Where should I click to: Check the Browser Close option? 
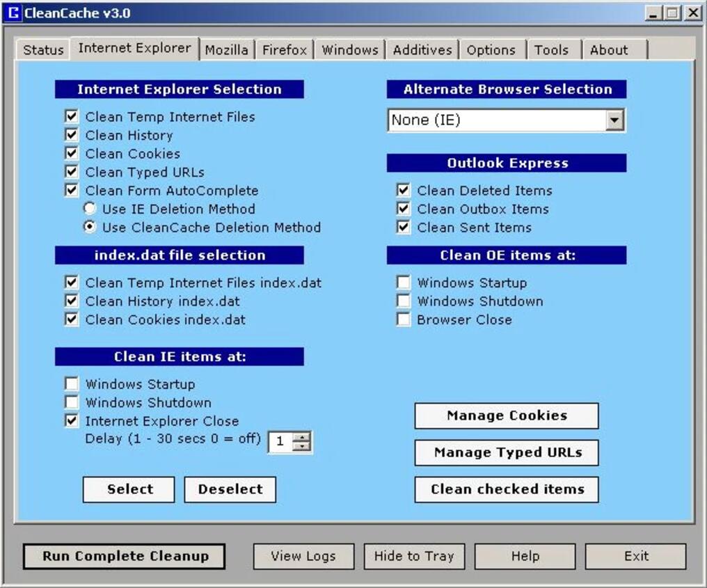click(x=403, y=319)
